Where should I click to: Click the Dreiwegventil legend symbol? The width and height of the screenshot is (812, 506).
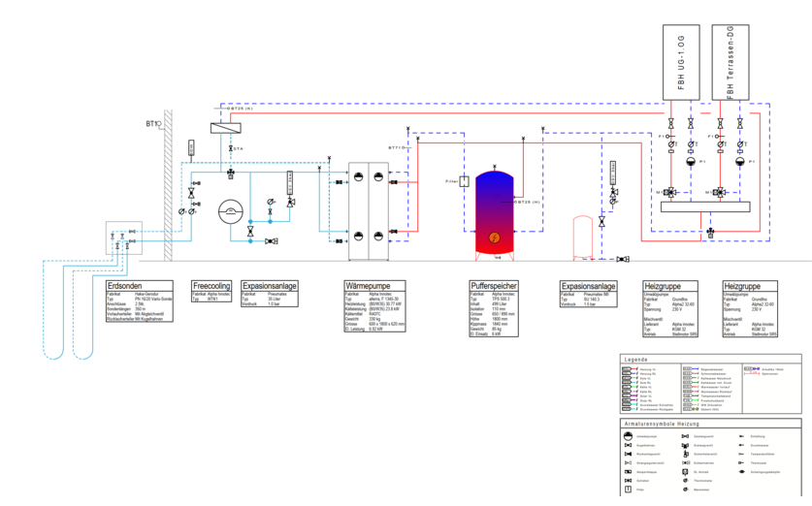pyautogui.click(x=685, y=446)
